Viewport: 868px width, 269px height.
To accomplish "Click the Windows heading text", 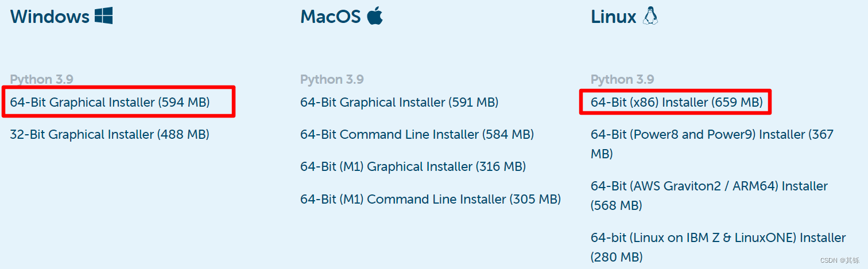I will (x=49, y=17).
